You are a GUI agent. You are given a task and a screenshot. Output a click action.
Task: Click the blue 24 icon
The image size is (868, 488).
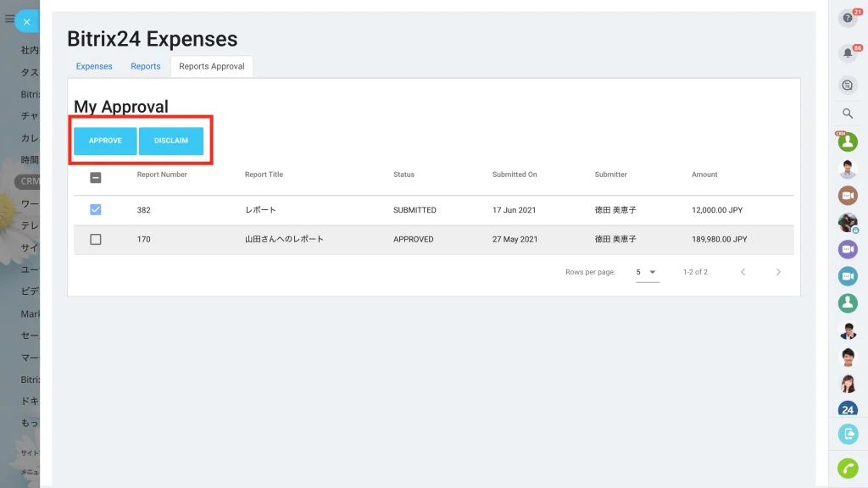(x=848, y=409)
